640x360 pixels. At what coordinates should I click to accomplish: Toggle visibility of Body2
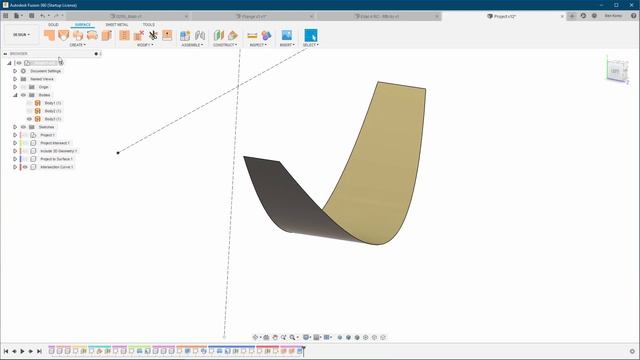(29, 111)
